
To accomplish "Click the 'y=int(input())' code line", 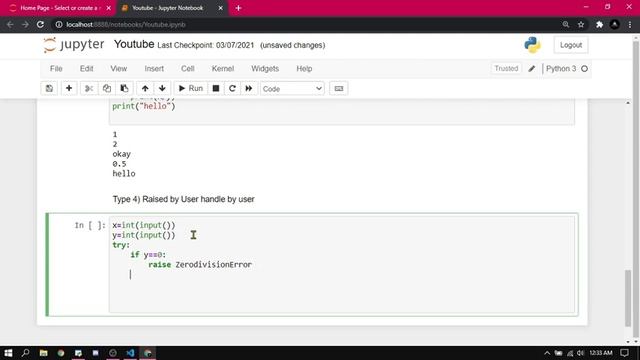I will click(144, 235).
